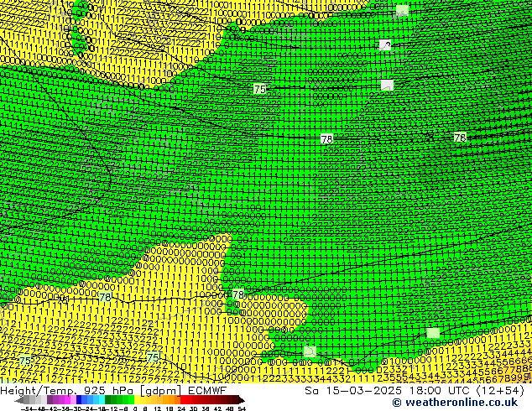
Task: Pick the yellow swatch in temperature legend
Action: tap(137, 399)
